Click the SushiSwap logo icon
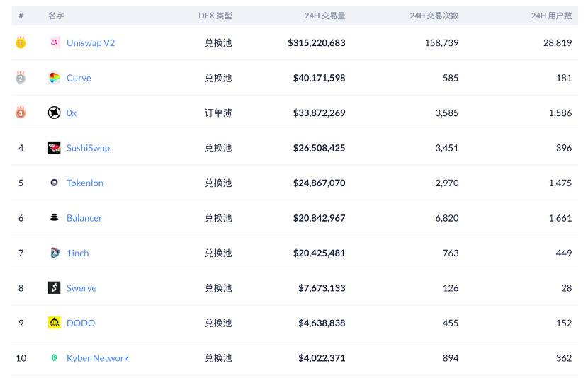This screenshot has height=378, width=588. coord(54,148)
